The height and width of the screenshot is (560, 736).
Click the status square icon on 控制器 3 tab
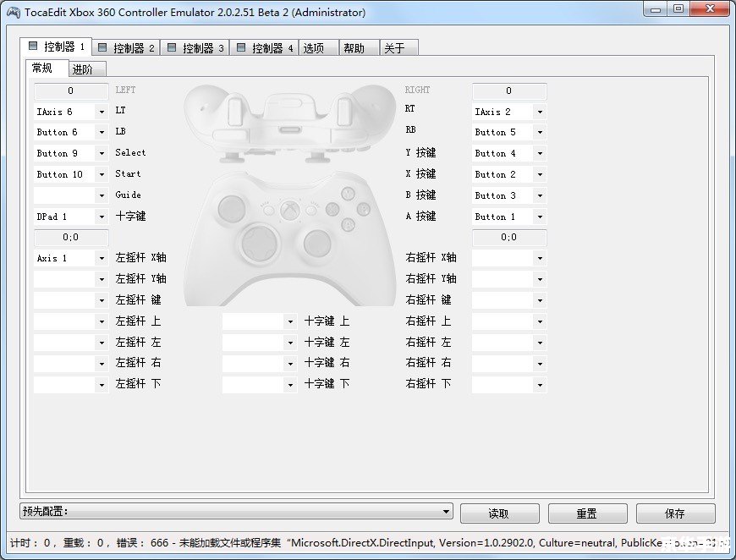(x=172, y=47)
